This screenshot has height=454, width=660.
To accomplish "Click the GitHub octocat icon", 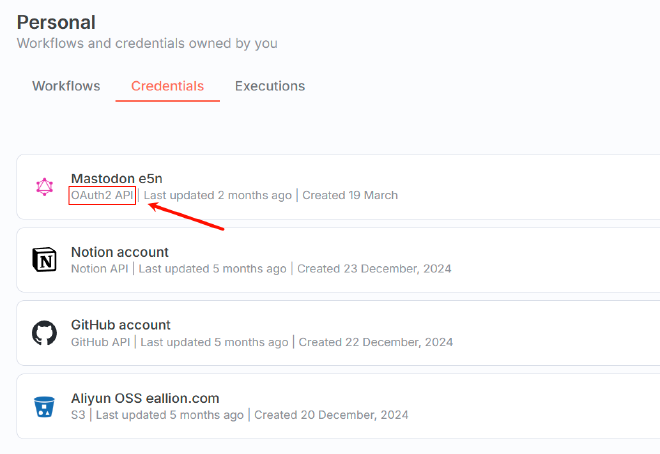I will tap(44, 333).
